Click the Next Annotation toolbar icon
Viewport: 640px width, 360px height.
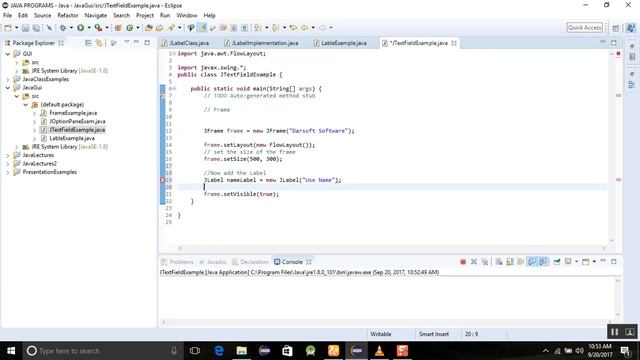[x=258, y=28]
